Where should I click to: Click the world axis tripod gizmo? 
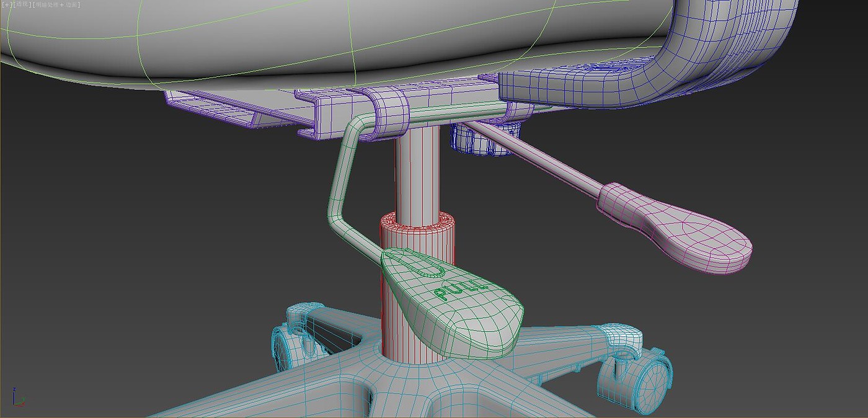[x=16, y=399]
